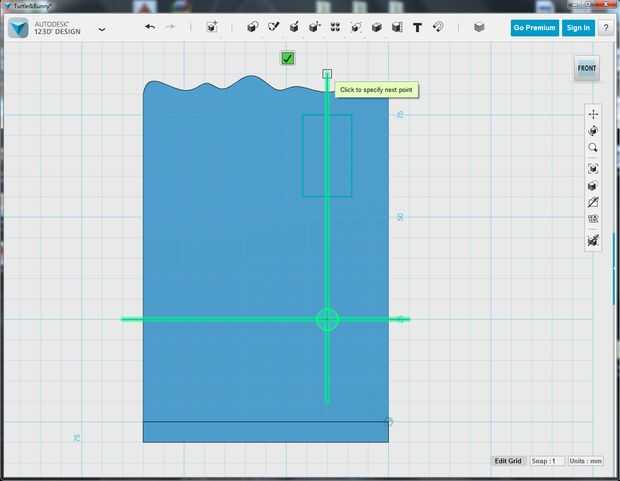
Task: Open the Primitives tool menu
Action: click(253, 27)
